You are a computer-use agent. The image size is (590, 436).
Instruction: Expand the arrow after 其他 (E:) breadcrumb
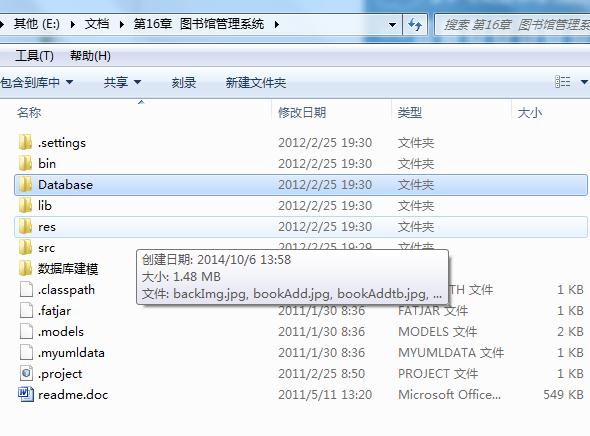pyautogui.click(x=72, y=24)
